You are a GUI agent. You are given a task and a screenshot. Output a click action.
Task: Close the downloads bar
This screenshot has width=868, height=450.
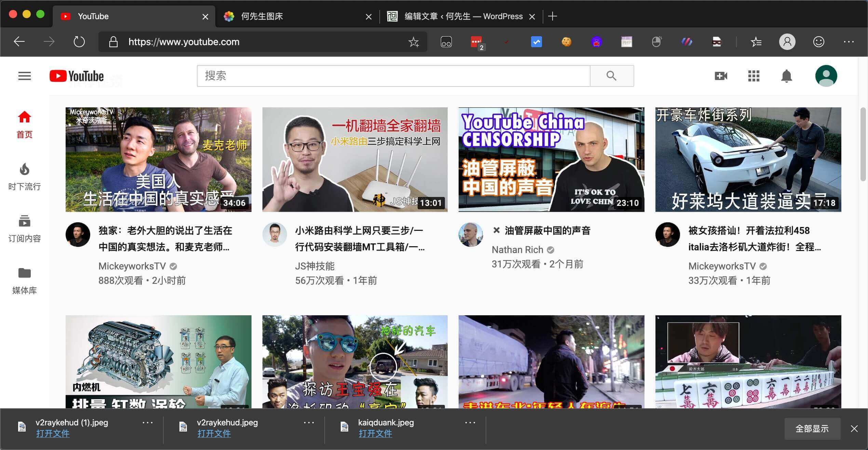(x=854, y=428)
